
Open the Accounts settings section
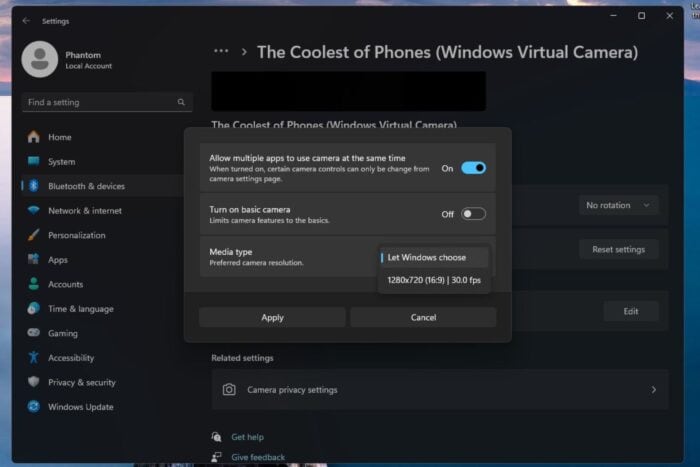(65, 284)
